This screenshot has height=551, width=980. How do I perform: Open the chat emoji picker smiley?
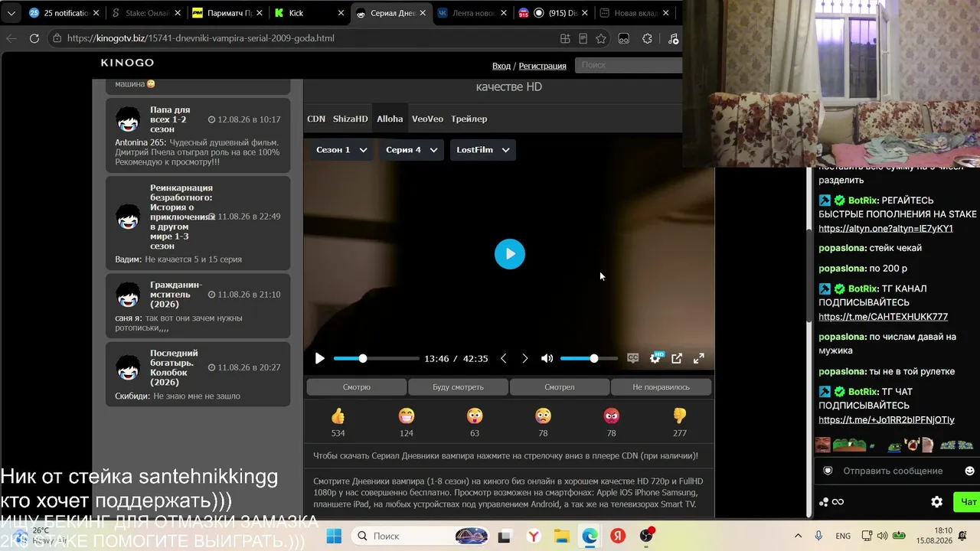pos(969,471)
